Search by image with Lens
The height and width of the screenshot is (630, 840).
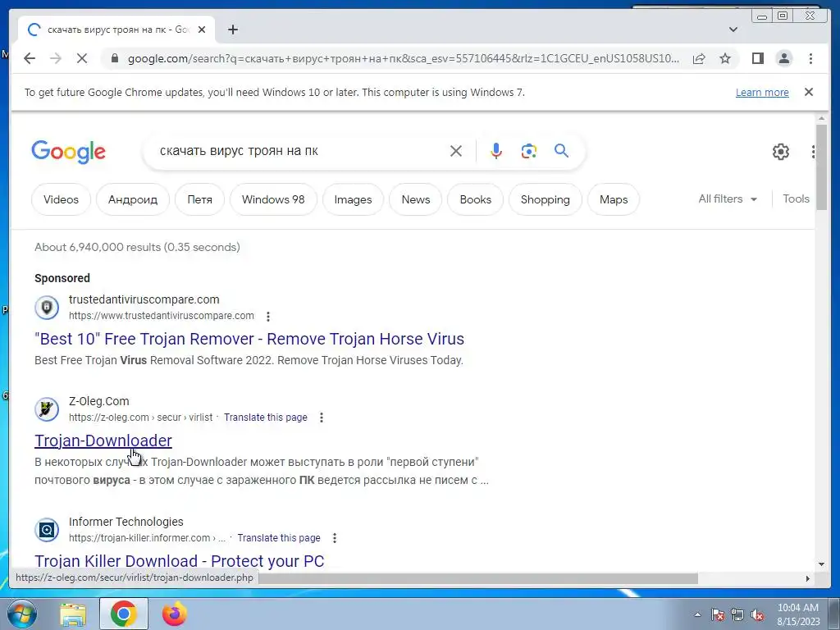pyautogui.click(x=529, y=151)
